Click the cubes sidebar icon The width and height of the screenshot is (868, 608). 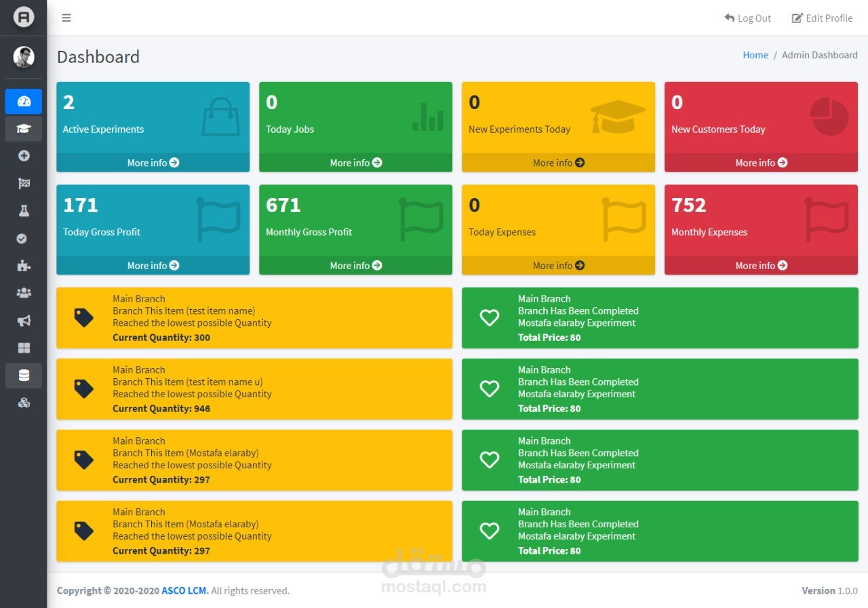click(x=24, y=403)
